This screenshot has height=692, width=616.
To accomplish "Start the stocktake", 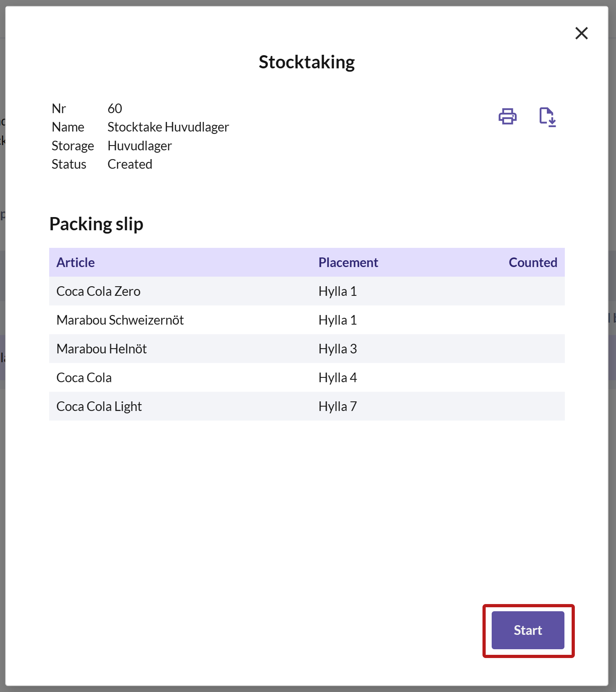I will [x=528, y=630].
